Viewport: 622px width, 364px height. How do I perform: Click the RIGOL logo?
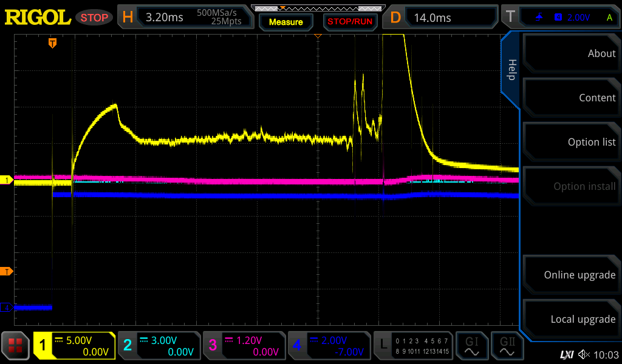(x=38, y=18)
